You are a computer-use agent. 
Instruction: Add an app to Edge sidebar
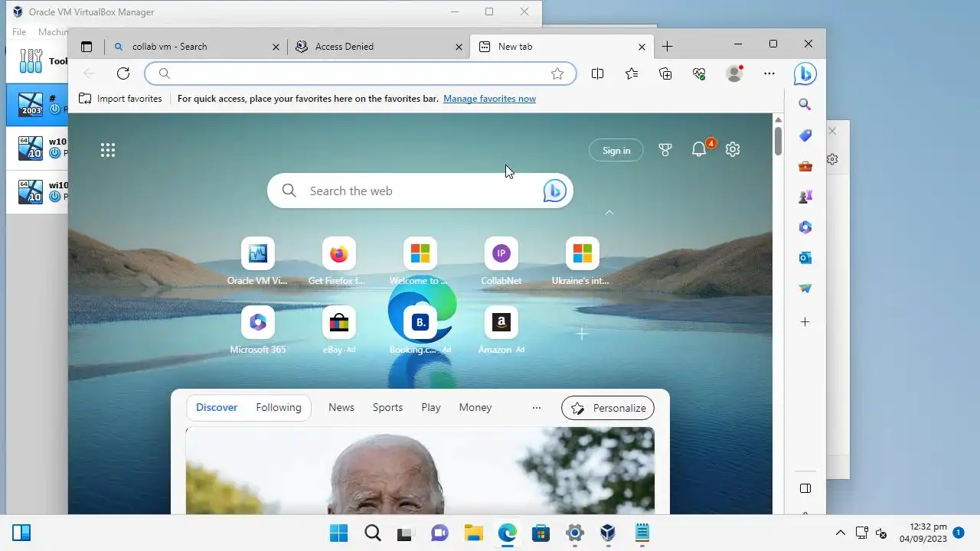pos(805,322)
